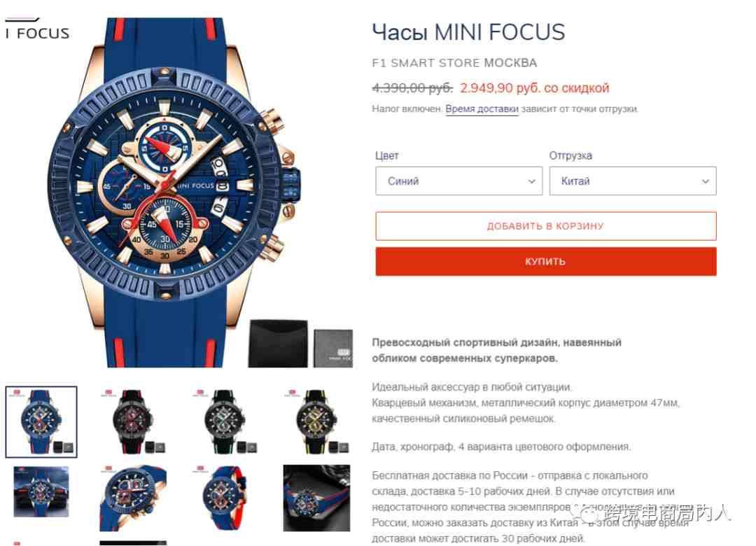Select the black and green watch thumbnail

tap(224, 421)
